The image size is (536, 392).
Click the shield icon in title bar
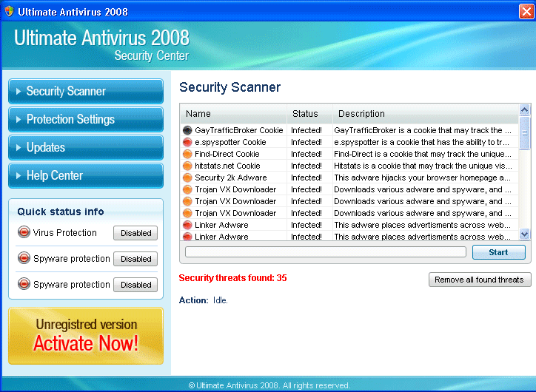tap(9, 11)
